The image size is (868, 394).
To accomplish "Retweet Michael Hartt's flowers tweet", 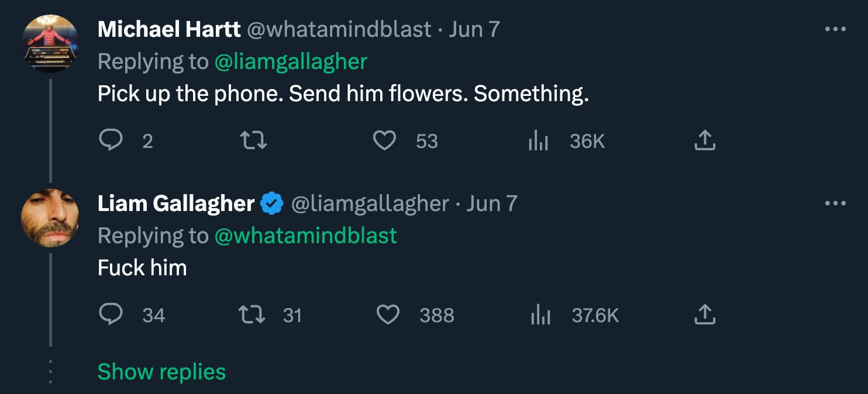I will (254, 140).
